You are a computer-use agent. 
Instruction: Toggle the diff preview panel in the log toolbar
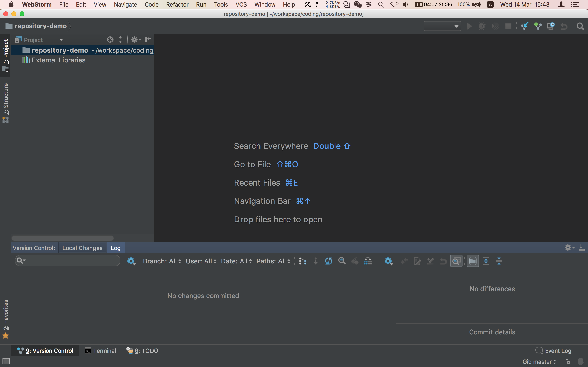coord(456,261)
